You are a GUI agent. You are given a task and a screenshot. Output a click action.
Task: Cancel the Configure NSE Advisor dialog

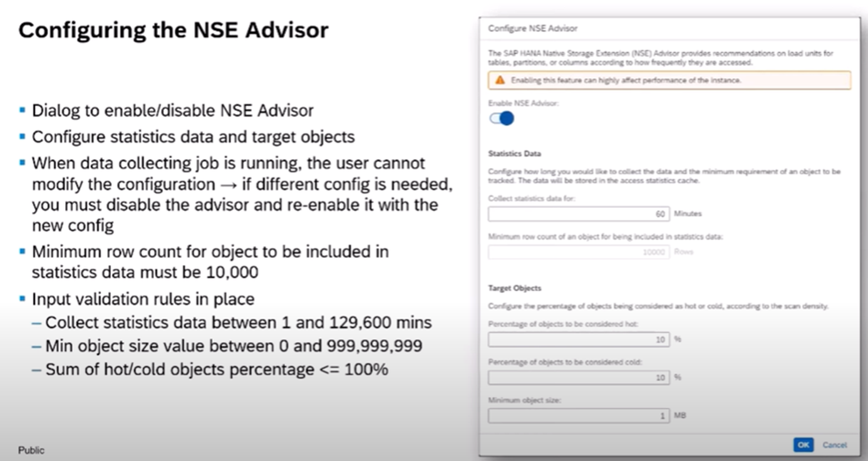tap(834, 445)
